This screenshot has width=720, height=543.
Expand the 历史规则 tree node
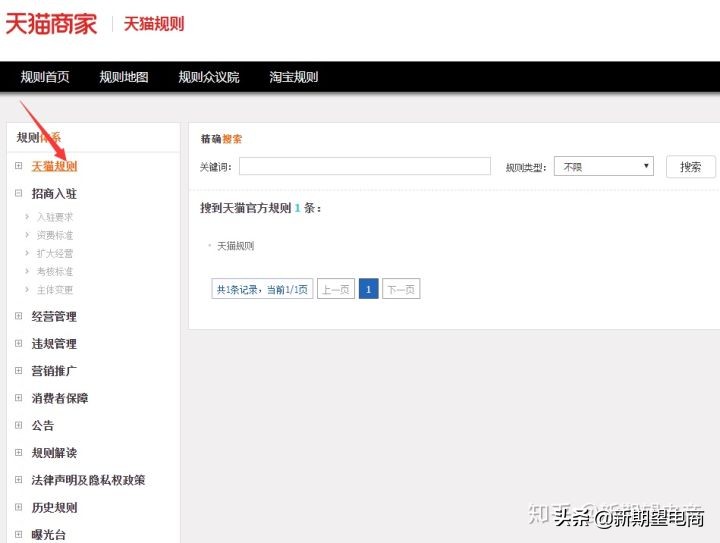tap(18, 507)
